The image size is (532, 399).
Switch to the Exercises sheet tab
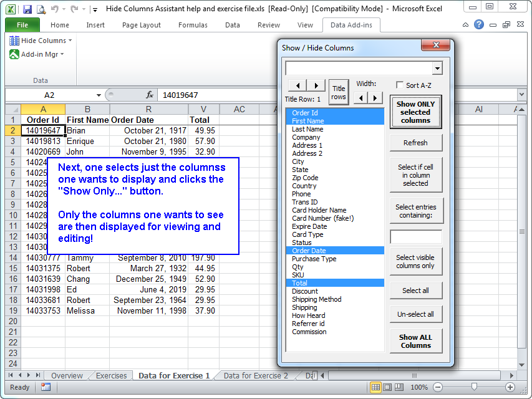(x=111, y=375)
